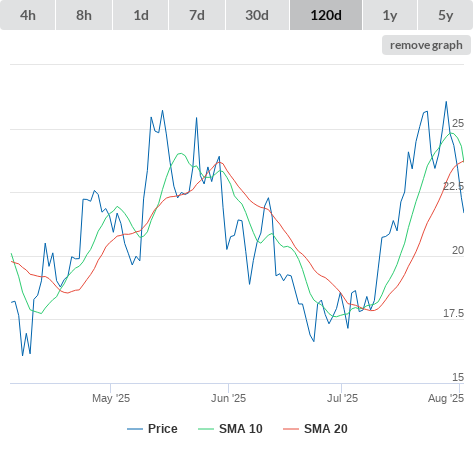Screen dimensions: 474x455
Task: Select the 7d time range tab
Action: [197, 15]
